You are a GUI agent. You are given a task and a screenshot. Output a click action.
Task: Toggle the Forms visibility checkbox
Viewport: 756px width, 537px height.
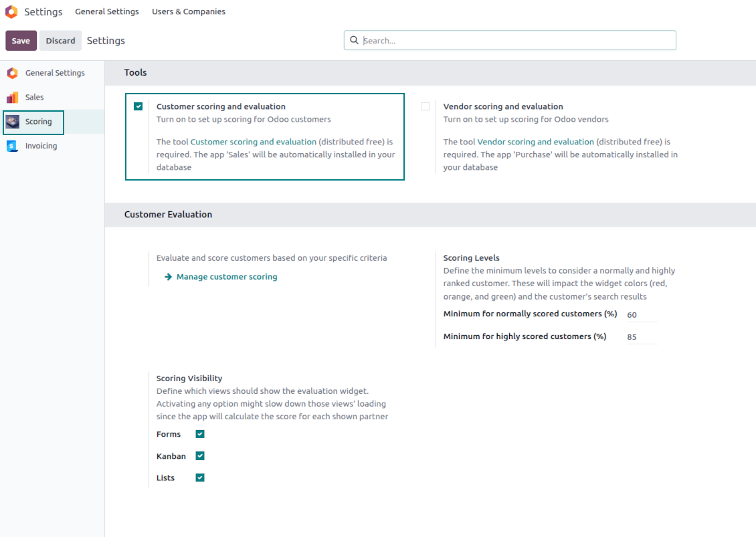200,434
